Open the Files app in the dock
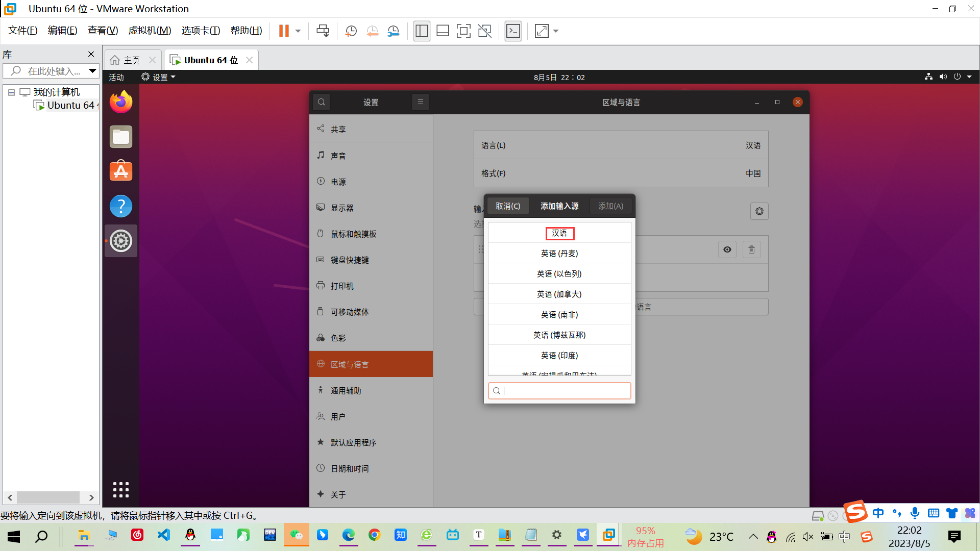980x551 pixels. click(121, 137)
